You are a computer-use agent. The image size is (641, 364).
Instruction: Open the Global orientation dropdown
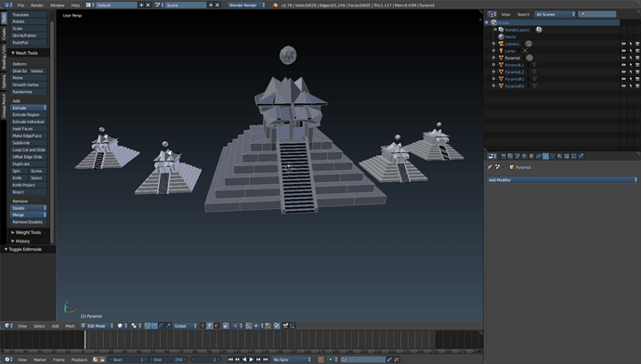[185, 326]
